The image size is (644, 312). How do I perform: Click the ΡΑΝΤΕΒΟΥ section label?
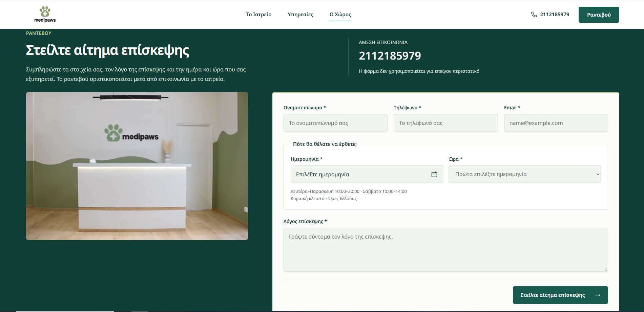click(x=39, y=33)
